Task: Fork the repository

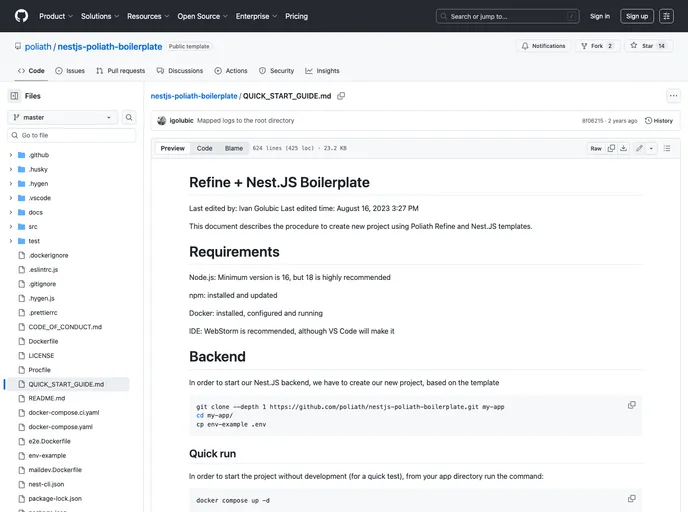Action: 597,46
